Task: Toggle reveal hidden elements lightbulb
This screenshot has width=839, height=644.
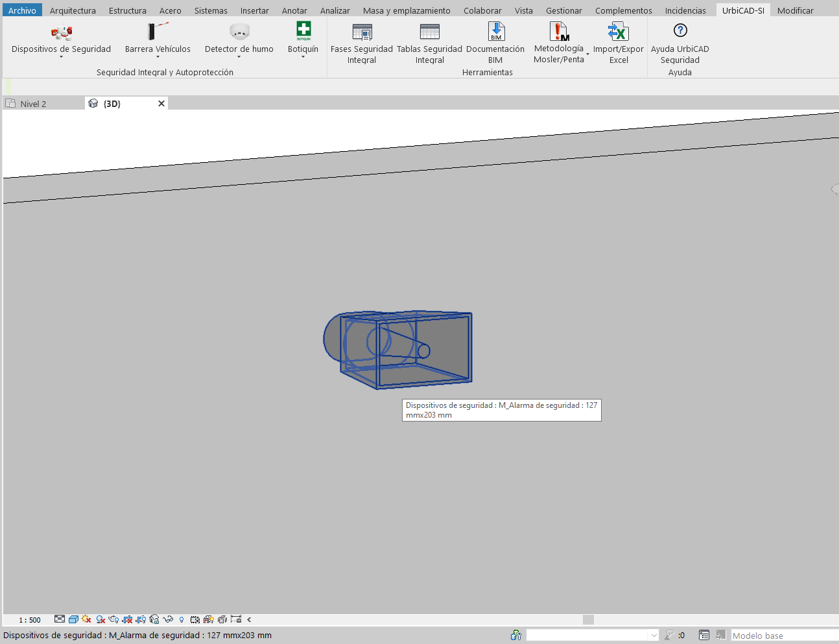Action: tap(182, 619)
